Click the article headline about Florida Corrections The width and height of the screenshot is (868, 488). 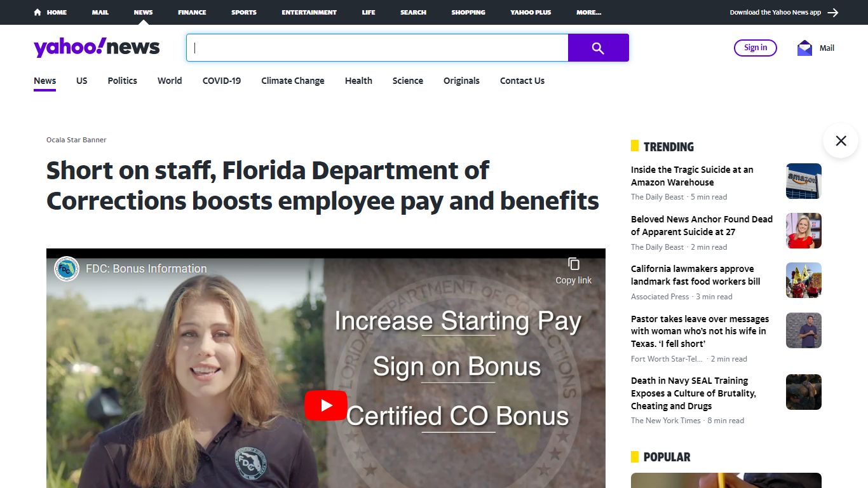click(x=323, y=186)
